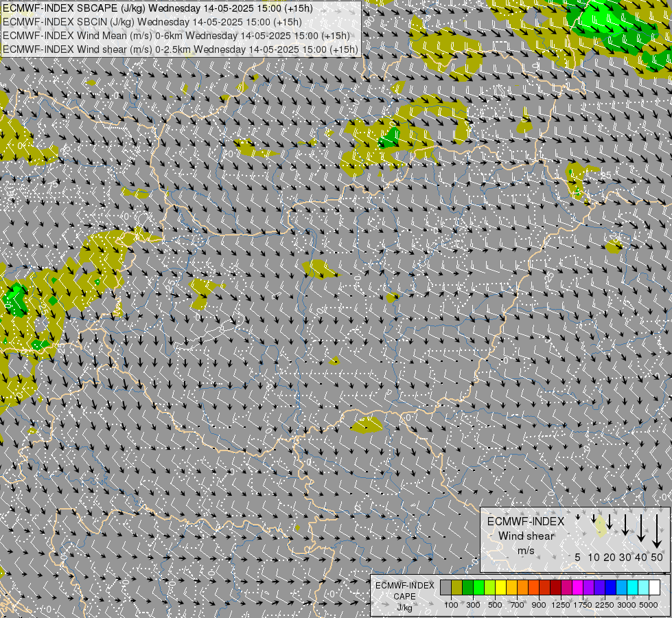Click the 50 m/s wind shear legend arrow
Screen dimensions: 672x618
point(657,531)
